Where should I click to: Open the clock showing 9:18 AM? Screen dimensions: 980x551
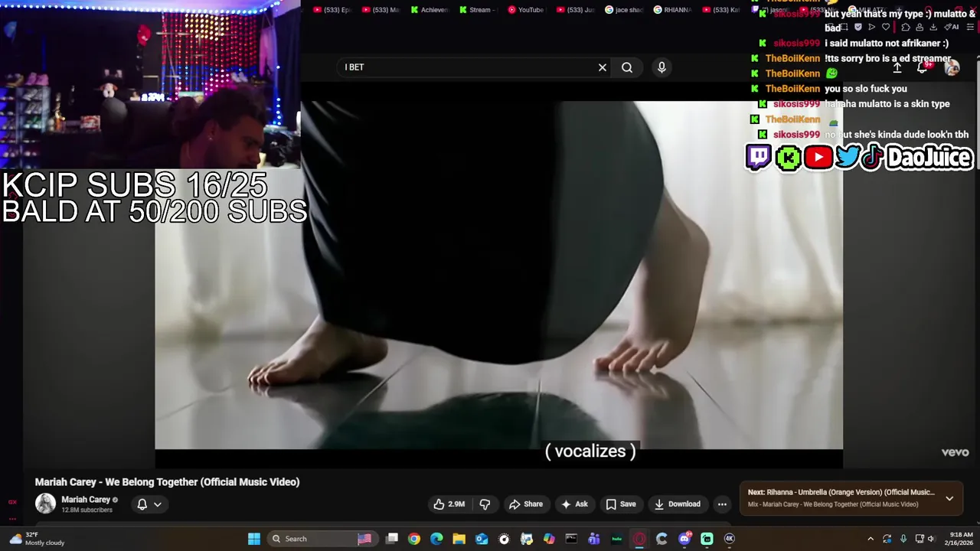[x=960, y=539]
